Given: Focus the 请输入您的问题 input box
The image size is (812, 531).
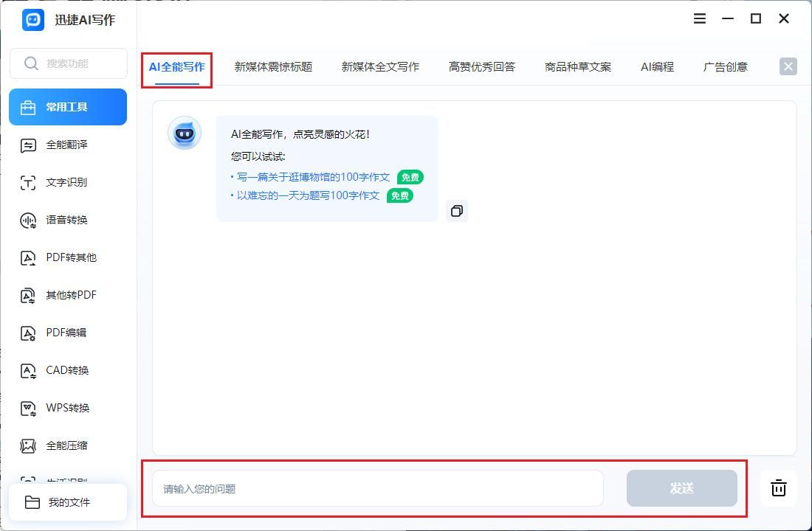Looking at the screenshot, I should [x=378, y=488].
